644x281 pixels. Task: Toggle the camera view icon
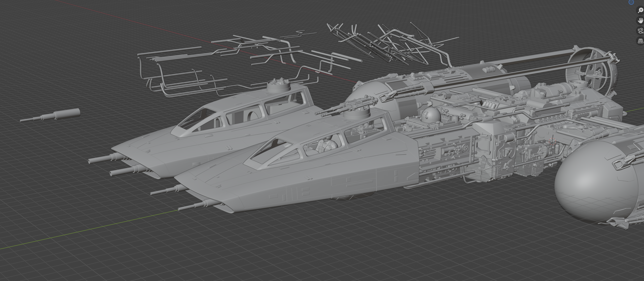click(640, 31)
